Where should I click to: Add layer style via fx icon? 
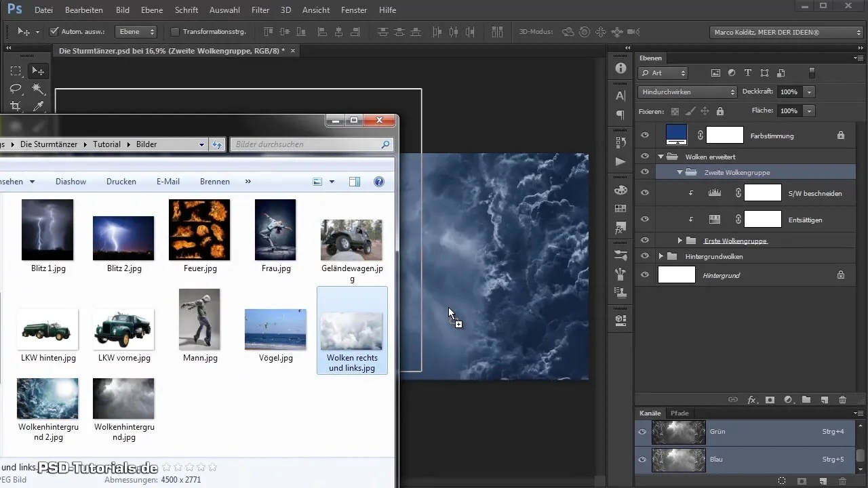pos(751,400)
